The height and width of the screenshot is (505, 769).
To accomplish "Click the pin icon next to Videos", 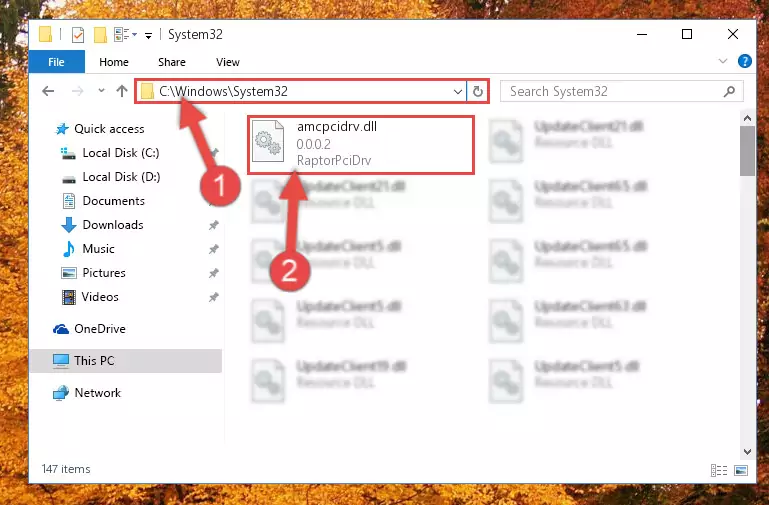I will click(x=213, y=298).
